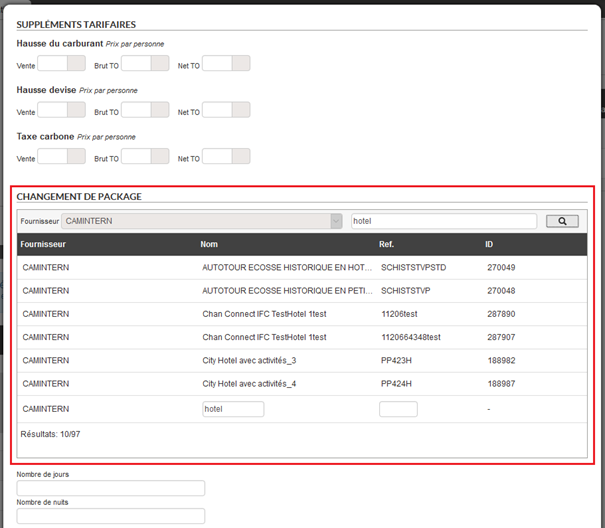Click the Nombre de nuits input field
Viewport: 605px width, 528px height.
[x=111, y=516]
